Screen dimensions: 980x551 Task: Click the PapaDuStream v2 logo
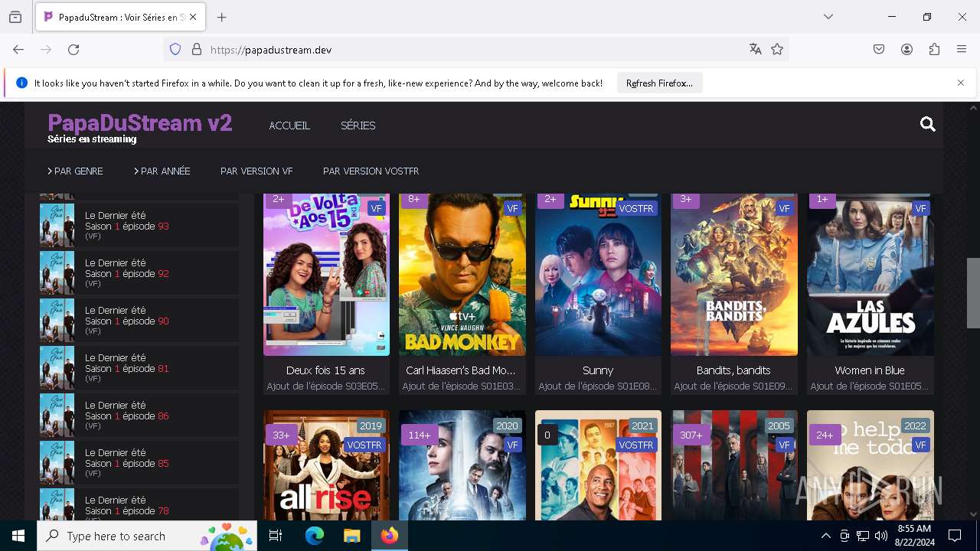tap(139, 123)
